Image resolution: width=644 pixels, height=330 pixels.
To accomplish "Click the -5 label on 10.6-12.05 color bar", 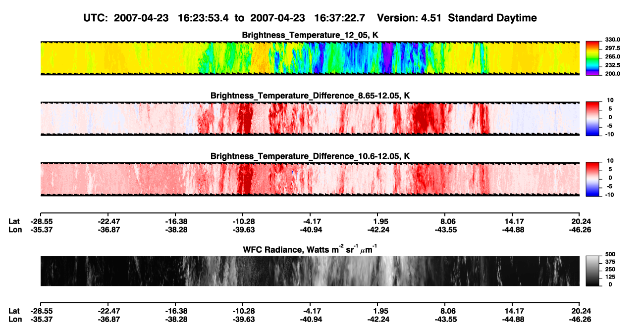I will 610,186.
